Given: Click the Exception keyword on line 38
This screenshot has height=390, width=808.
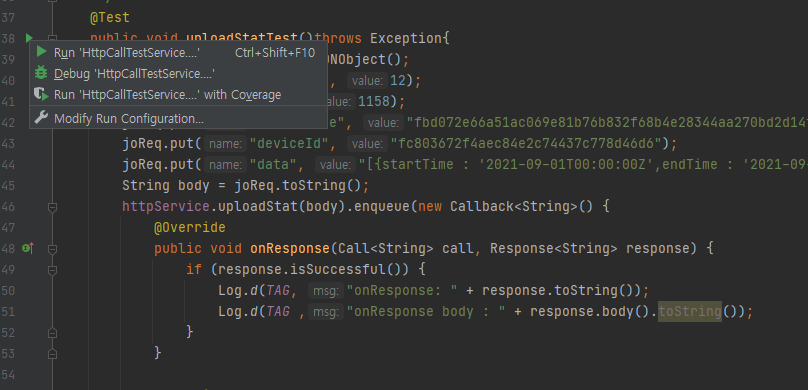Looking at the screenshot, I should coord(406,38).
